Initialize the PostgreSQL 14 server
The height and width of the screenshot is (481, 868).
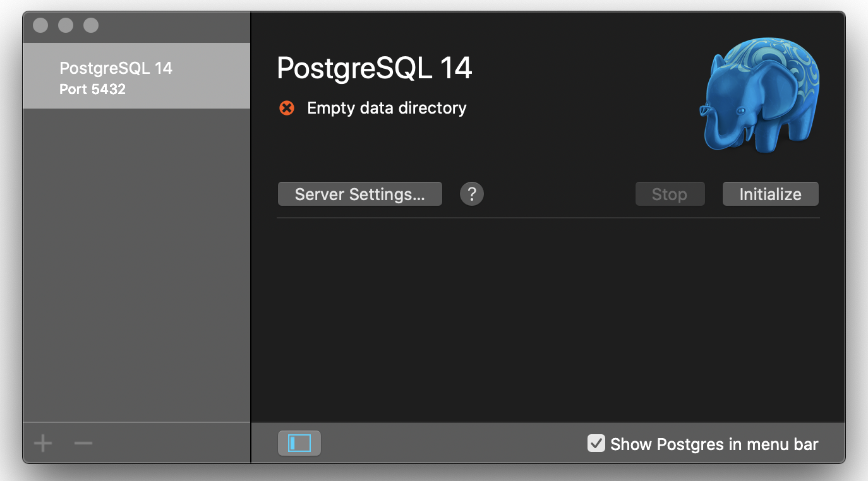[x=770, y=194]
